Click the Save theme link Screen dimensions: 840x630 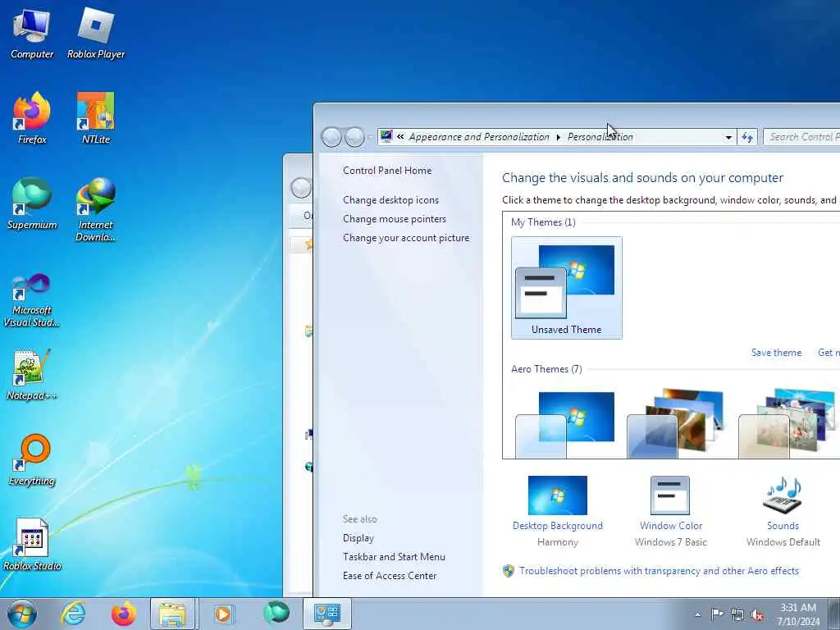(776, 353)
